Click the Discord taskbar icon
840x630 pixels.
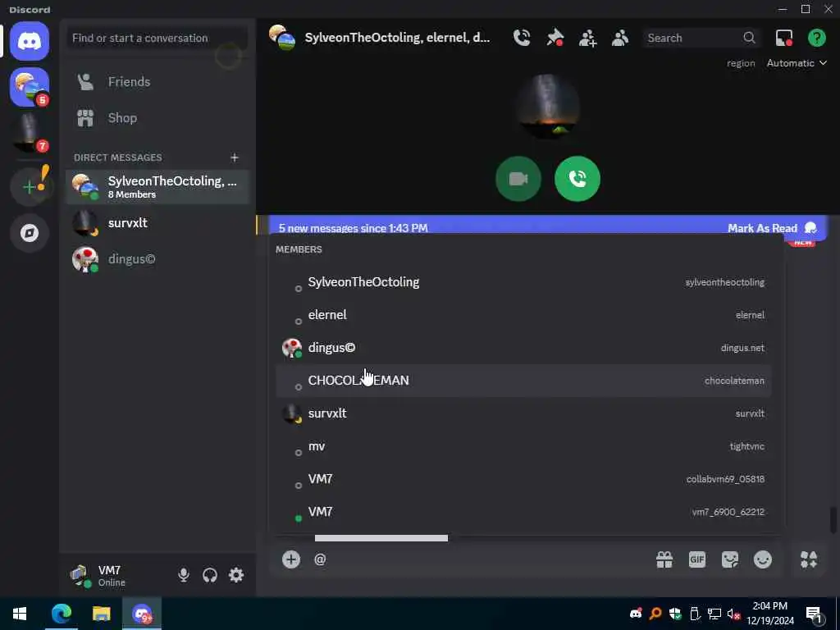pyautogui.click(x=142, y=614)
